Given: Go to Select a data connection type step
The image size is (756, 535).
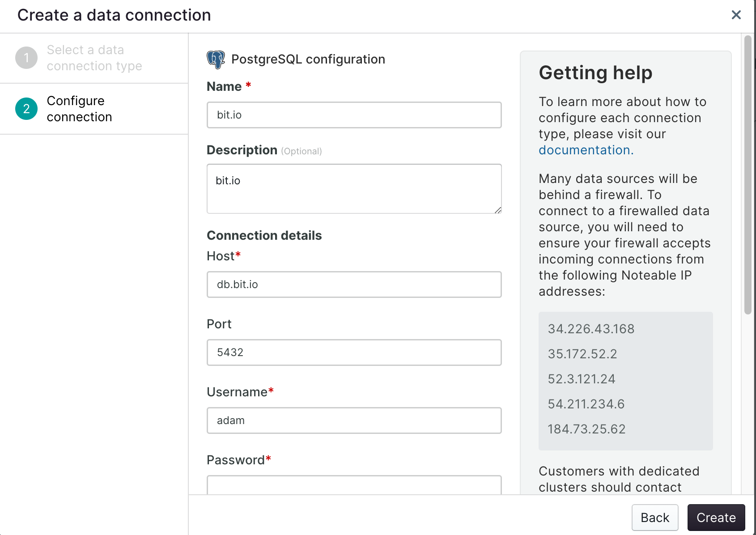Looking at the screenshot, I should click(x=94, y=58).
